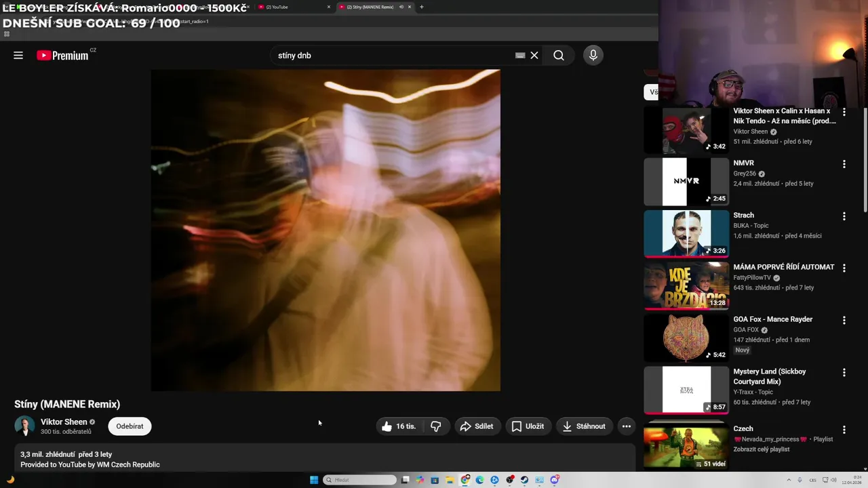Play Strach BUKA video thumbnail
The width and height of the screenshot is (868, 488).
coord(686,234)
